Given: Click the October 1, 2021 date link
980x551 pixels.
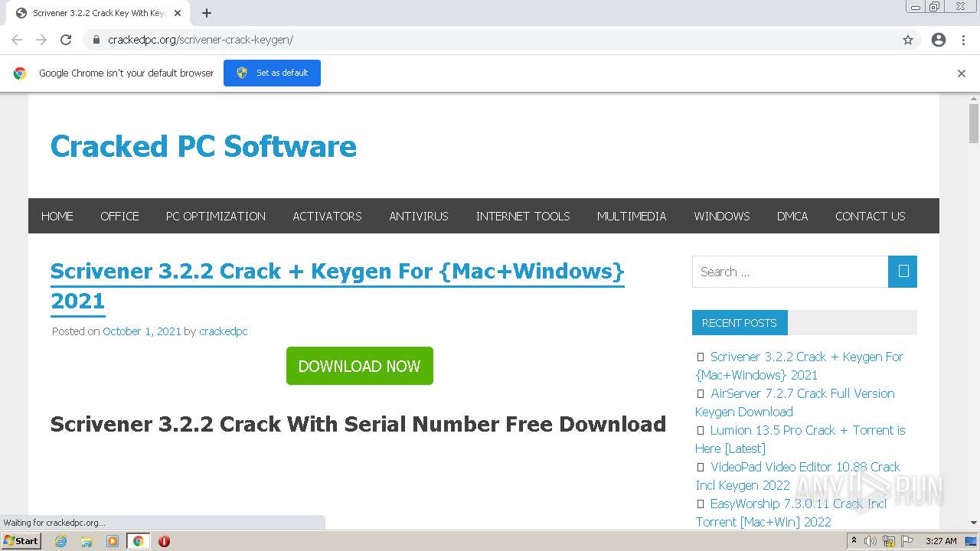Looking at the screenshot, I should [142, 331].
